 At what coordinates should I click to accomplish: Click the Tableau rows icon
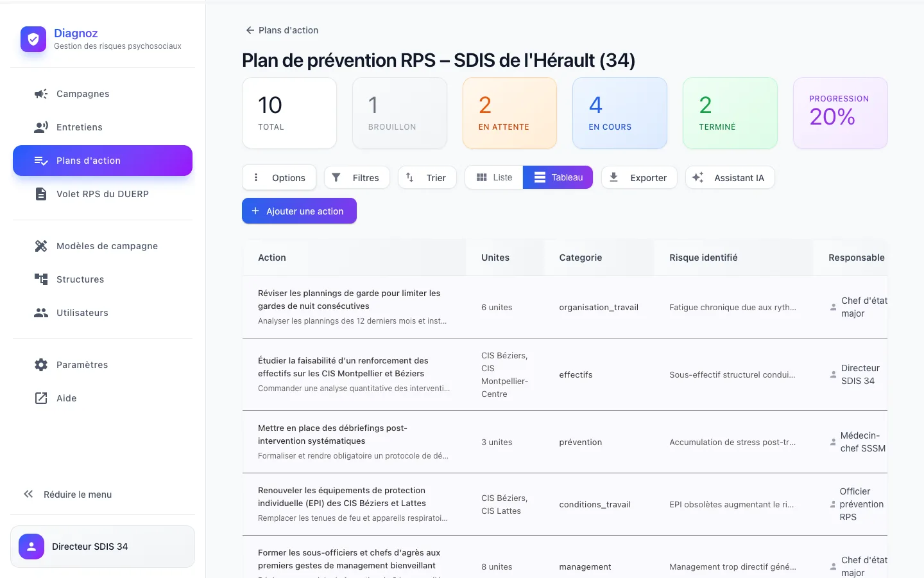pyautogui.click(x=540, y=177)
